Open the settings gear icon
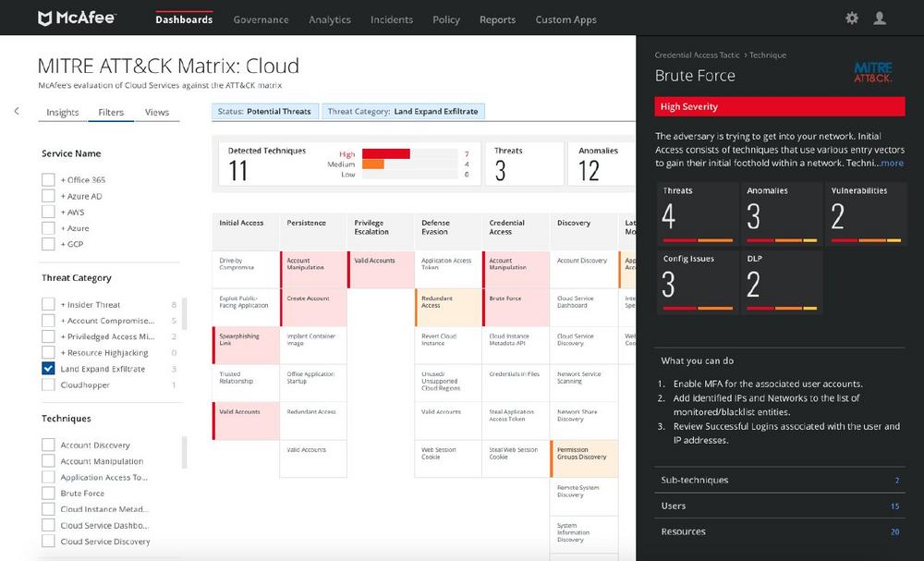 852,18
